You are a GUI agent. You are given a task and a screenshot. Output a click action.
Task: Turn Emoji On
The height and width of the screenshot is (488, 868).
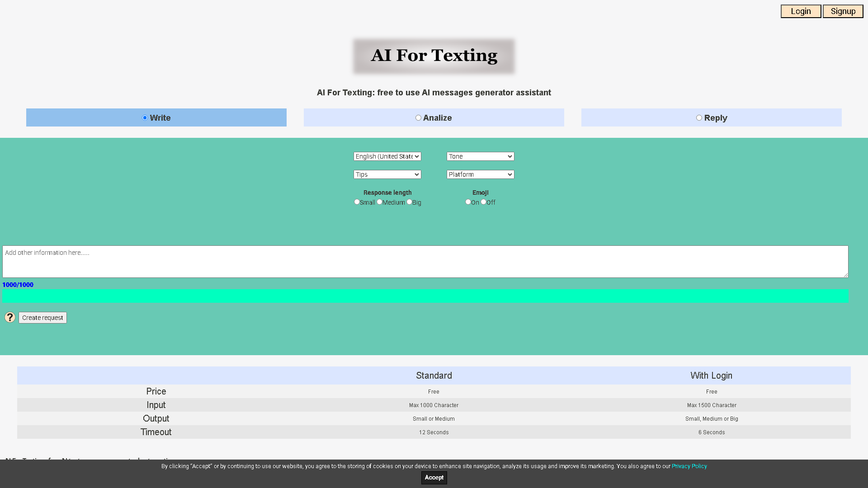click(468, 202)
